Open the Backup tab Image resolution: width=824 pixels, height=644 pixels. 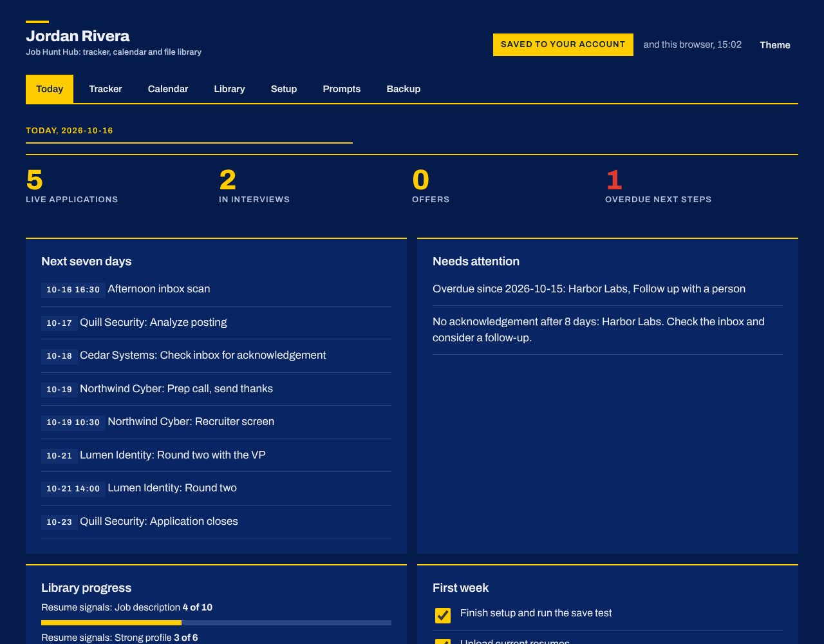point(404,89)
